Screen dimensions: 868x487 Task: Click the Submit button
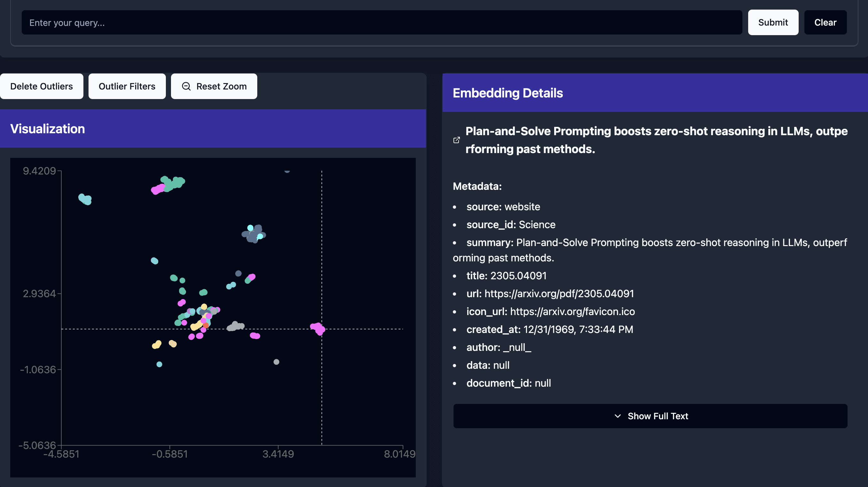773,22
